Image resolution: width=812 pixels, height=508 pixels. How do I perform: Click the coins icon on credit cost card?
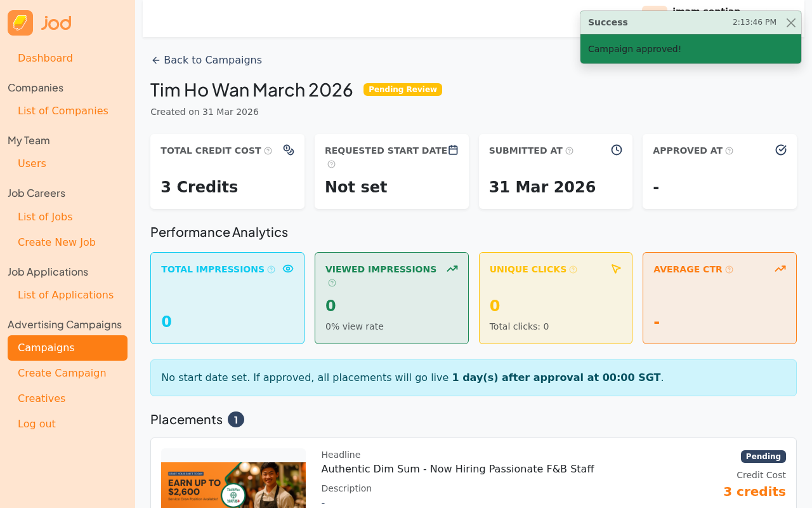click(289, 150)
